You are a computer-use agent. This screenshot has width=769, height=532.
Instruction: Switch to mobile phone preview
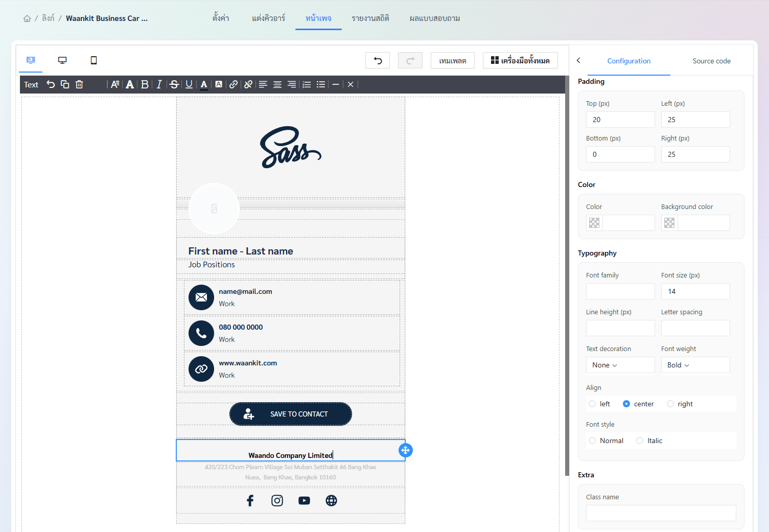pos(94,60)
